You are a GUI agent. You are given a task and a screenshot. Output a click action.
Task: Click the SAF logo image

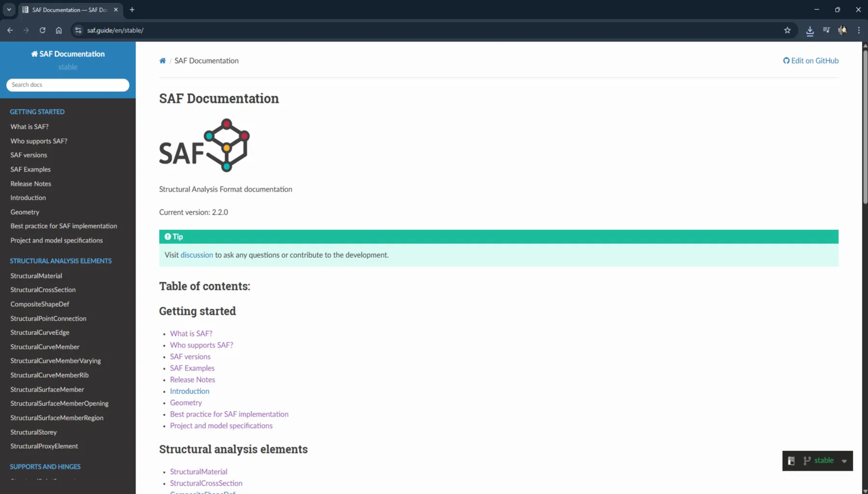204,145
